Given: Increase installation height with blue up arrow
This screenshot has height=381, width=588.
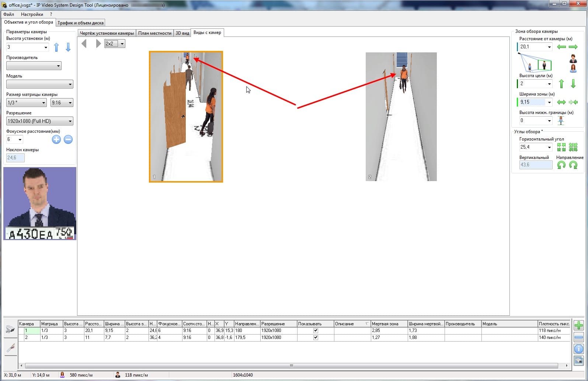Looking at the screenshot, I should coord(56,47).
